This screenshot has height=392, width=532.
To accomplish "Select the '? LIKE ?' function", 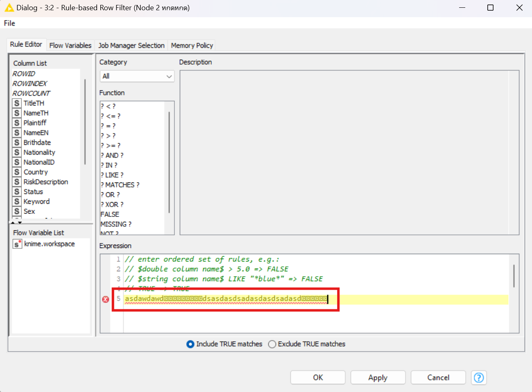I will [112, 175].
